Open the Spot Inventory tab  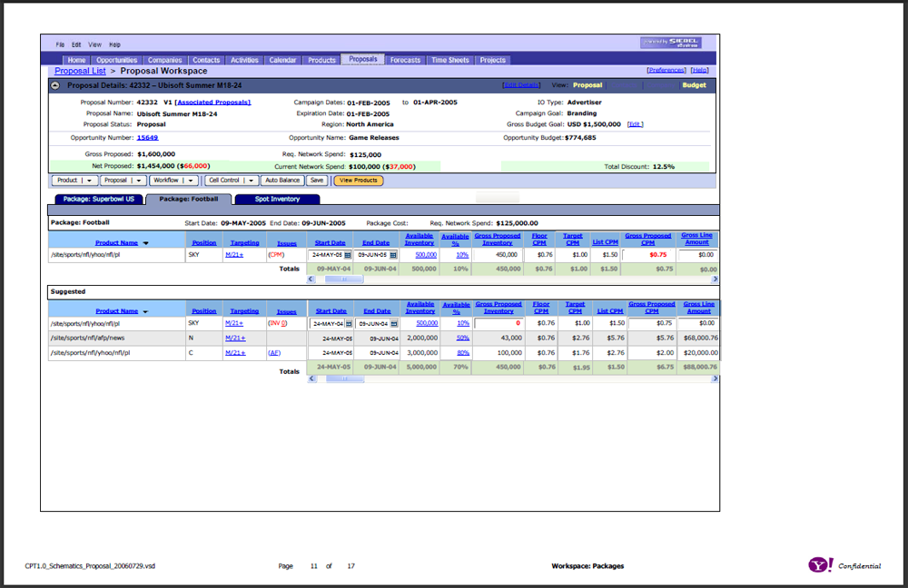tap(275, 199)
